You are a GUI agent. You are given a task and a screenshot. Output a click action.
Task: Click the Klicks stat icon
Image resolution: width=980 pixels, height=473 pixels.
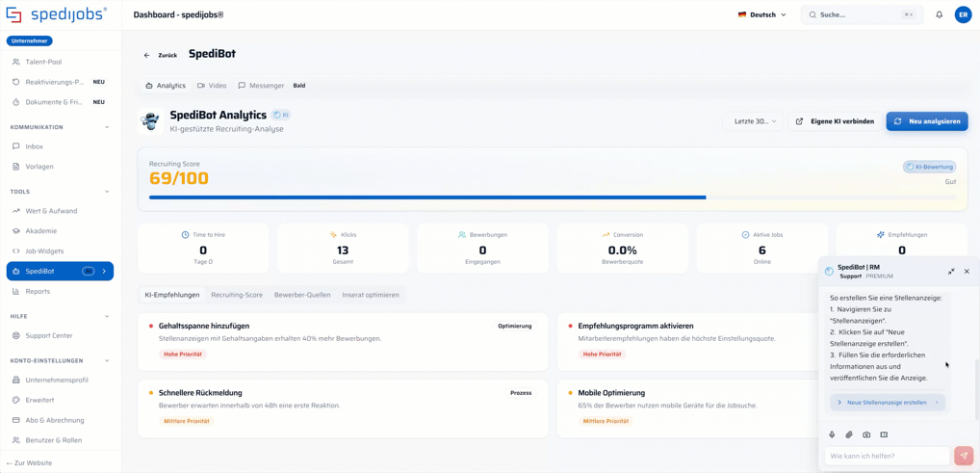[333, 235]
